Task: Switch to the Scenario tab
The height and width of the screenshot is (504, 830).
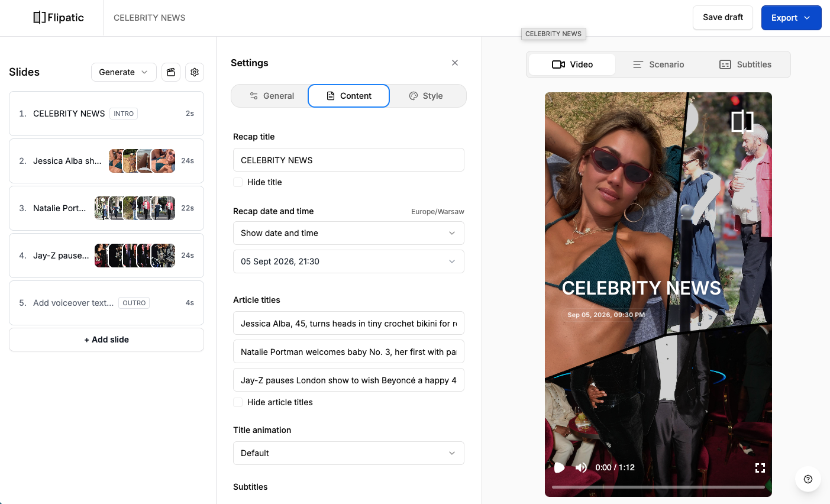Action: coord(658,64)
